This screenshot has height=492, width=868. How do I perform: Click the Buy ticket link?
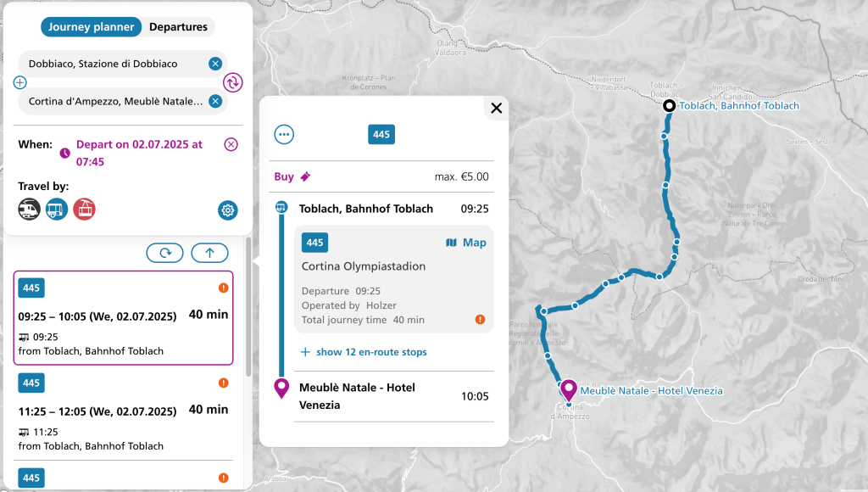(292, 176)
